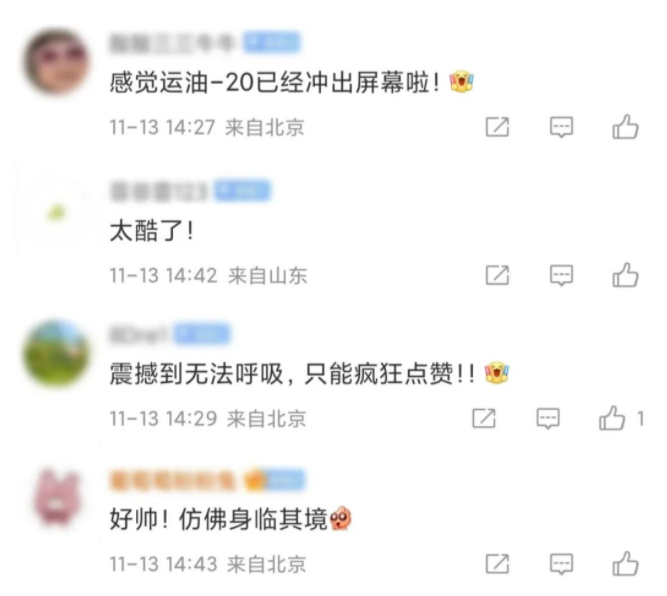The height and width of the screenshot is (596, 667).
Task: Open first commenter's sunglasses avatar
Action: click(x=57, y=63)
